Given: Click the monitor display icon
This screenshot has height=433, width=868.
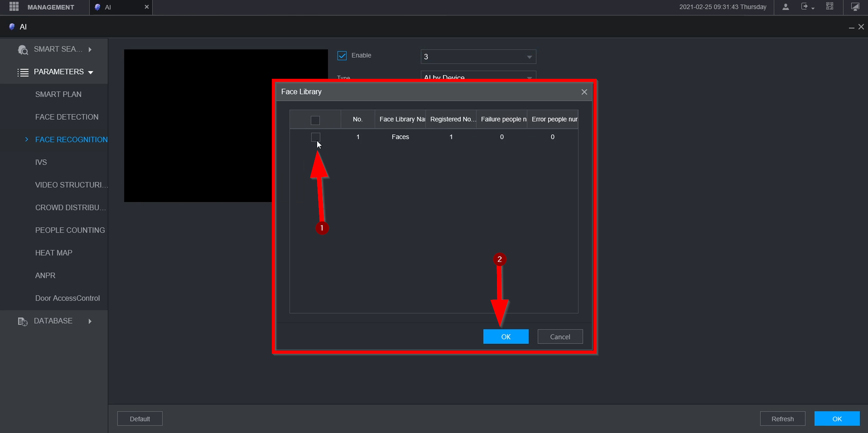Looking at the screenshot, I should (855, 7).
